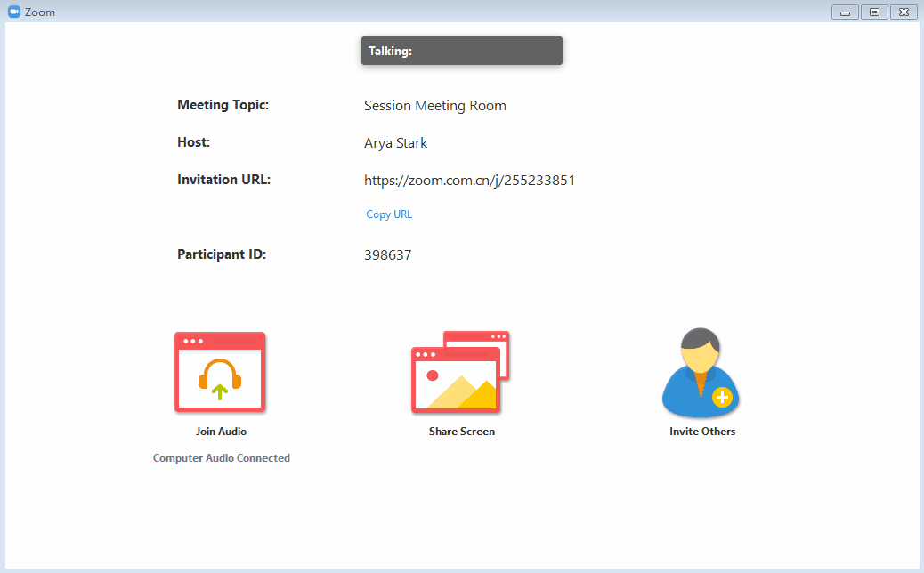
Task: Click the Talking indicator bar
Action: 462,51
